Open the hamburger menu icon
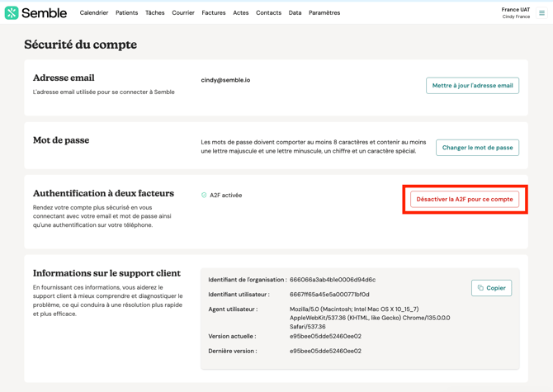 click(541, 13)
